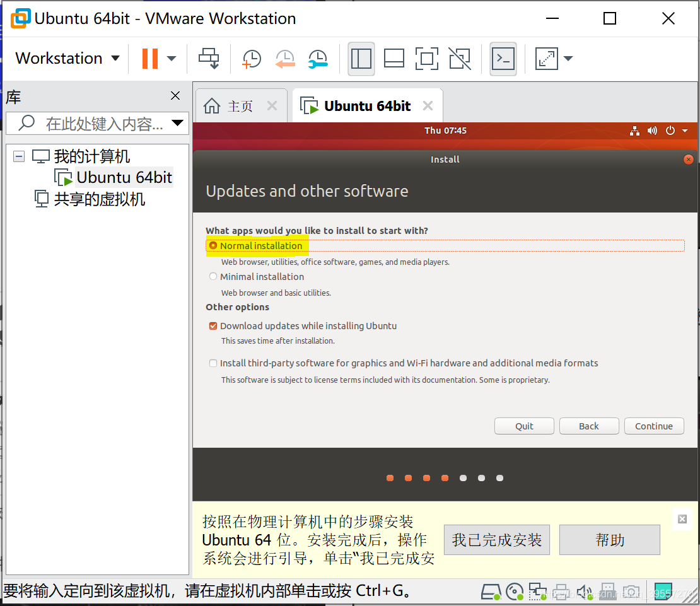The width and height of the screenshot is (700, 606).
Task: Select 我的计算机 in the library tree
Action: pyautogui.click(x=91, y=156)
